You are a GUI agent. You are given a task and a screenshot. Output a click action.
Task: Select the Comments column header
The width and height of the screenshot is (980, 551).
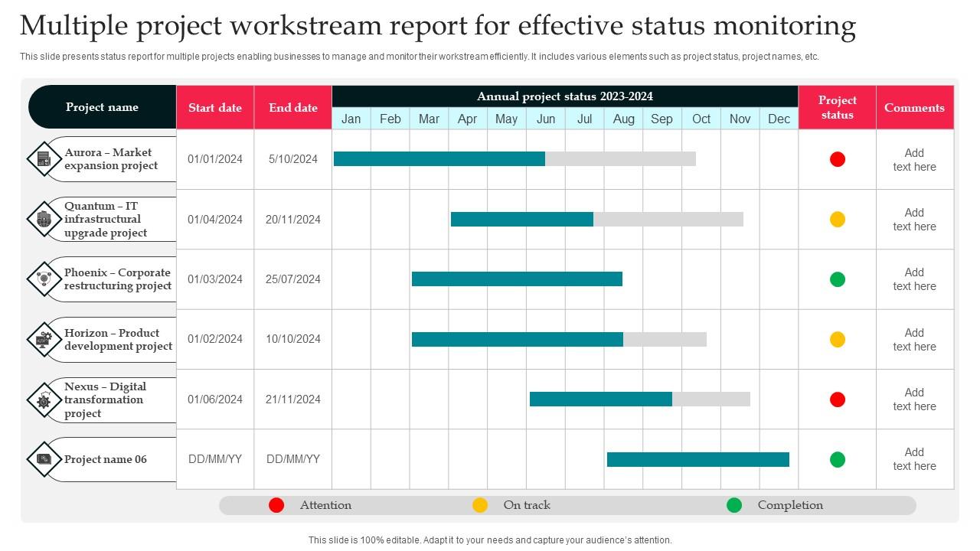click(x=914, y=107)
